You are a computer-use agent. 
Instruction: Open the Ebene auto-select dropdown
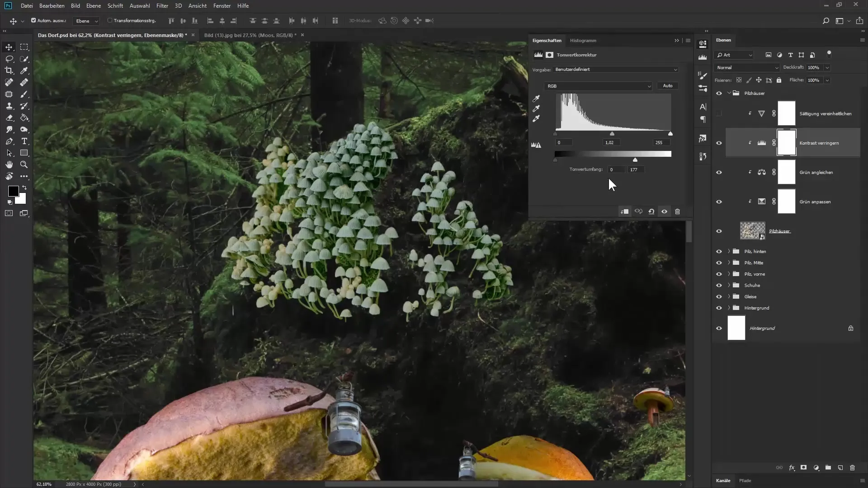(x=86, y=21)
